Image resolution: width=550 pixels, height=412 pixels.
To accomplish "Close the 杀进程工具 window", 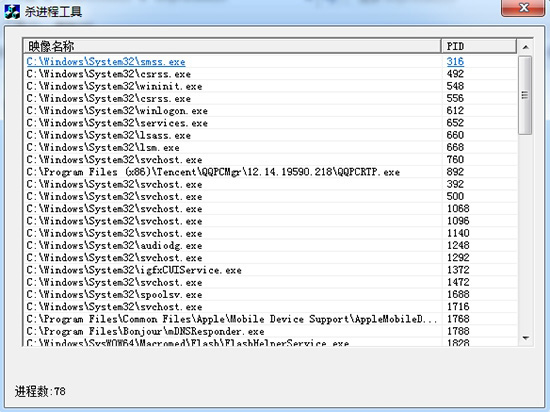I will coord(523,7).
